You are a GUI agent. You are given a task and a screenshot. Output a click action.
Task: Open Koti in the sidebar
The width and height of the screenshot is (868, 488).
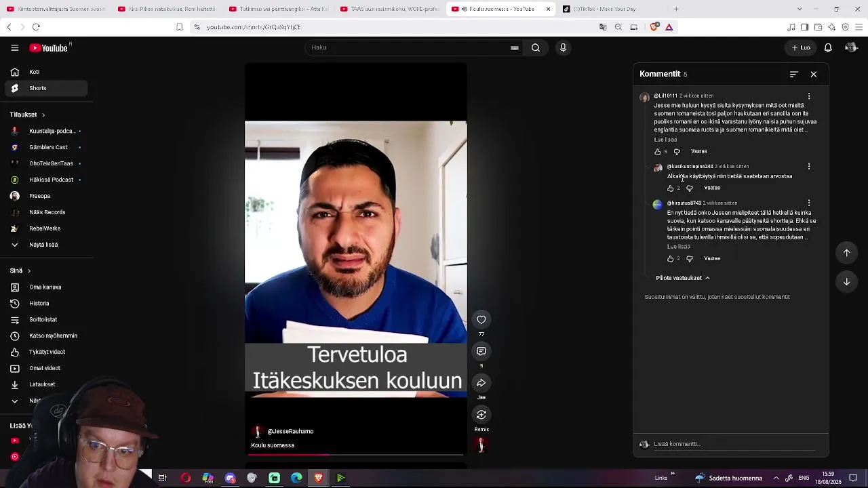(46, 72)
